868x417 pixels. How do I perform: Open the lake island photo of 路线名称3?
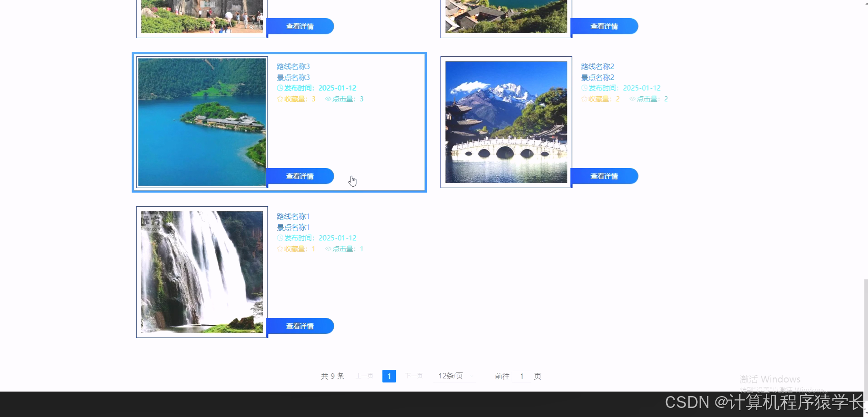[x=202, y=122]
